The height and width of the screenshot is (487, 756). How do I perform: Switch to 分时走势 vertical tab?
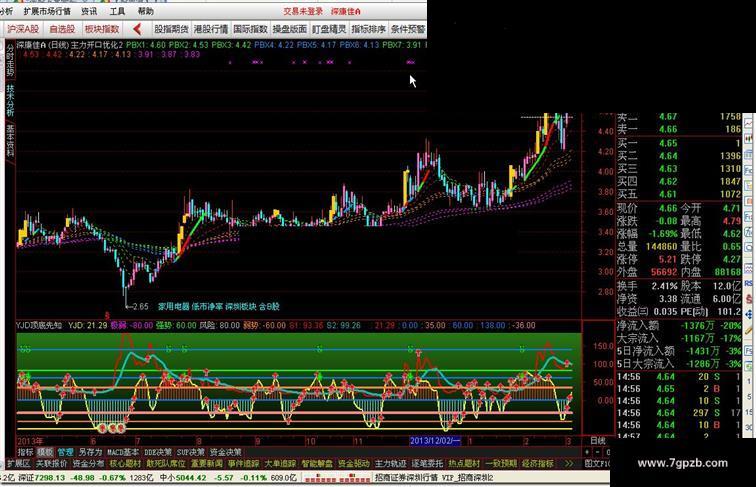click(10, 60)
